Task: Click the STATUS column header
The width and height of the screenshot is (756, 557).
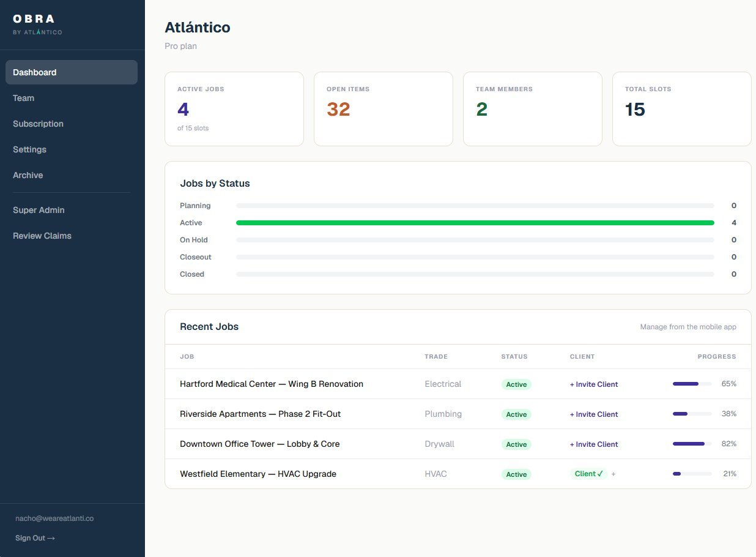Action: [514, 356]
